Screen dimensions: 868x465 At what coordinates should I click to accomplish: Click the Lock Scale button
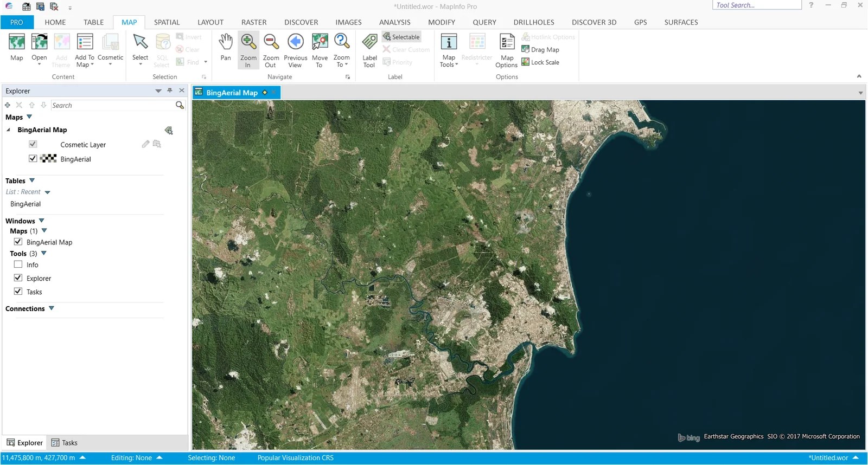(x=540, y=62)
